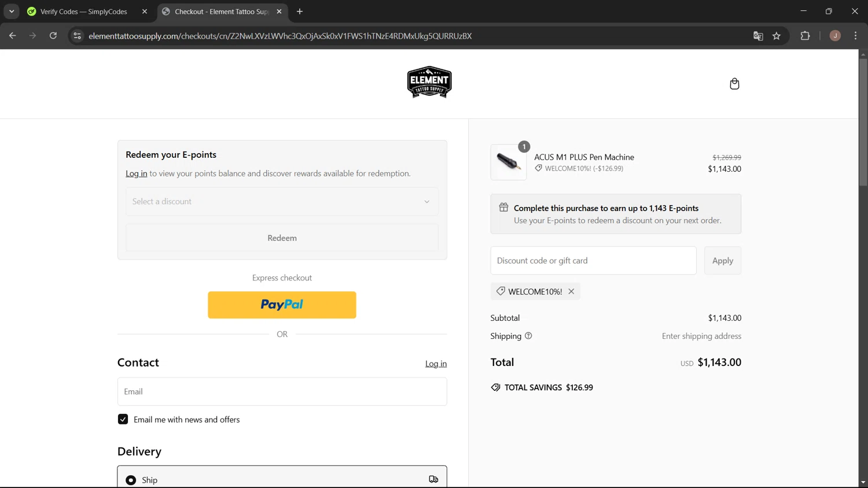Click the translate page icon
Screen dimensions: 868x488
coord(758,36)
